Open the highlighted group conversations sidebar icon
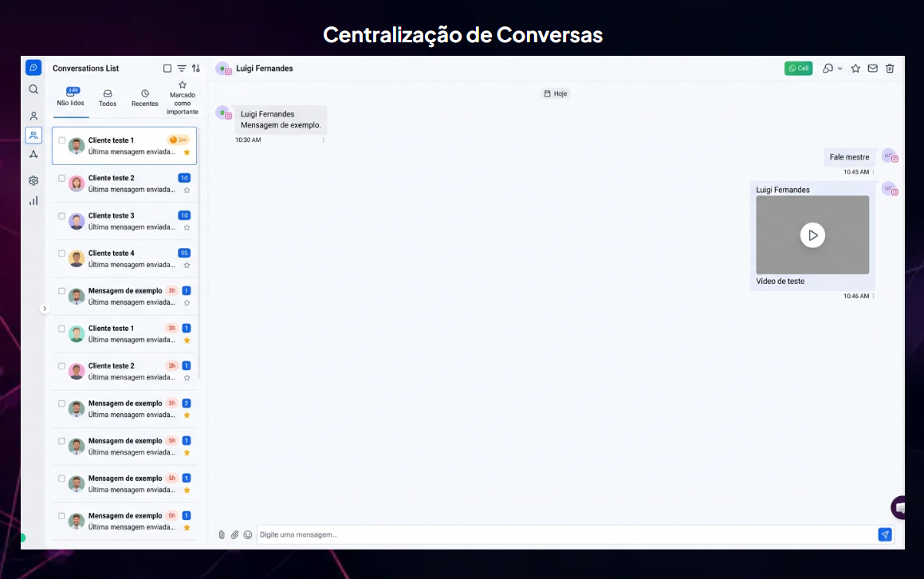This screenshot has width=924, height=579. click(x=33, y=135)
